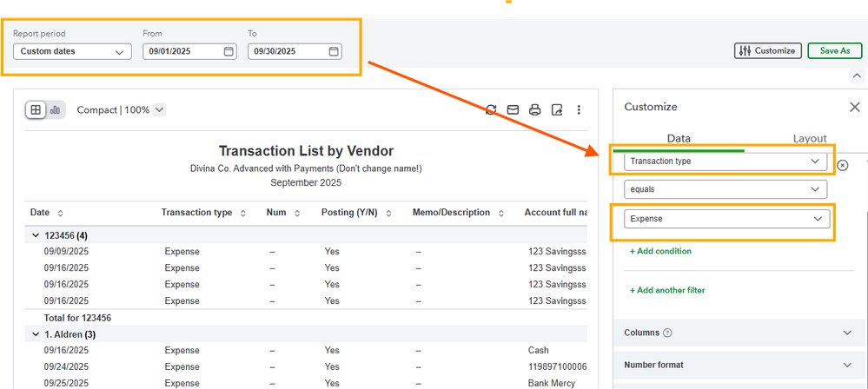Click Add another filter link
Viewport: 868px width, 389px height.
coord(667,290)
